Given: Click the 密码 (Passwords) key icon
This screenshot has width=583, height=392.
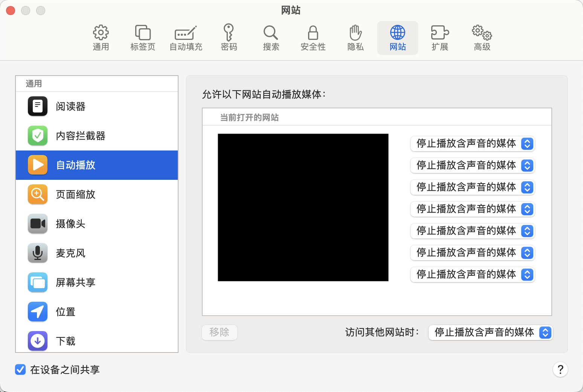Looking at the screenshot, I should 229,33.
